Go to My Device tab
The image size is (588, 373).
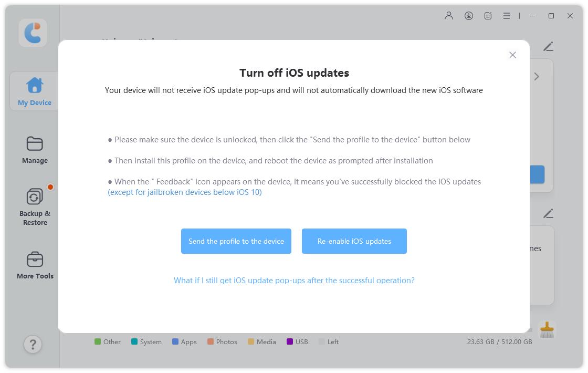35,91
